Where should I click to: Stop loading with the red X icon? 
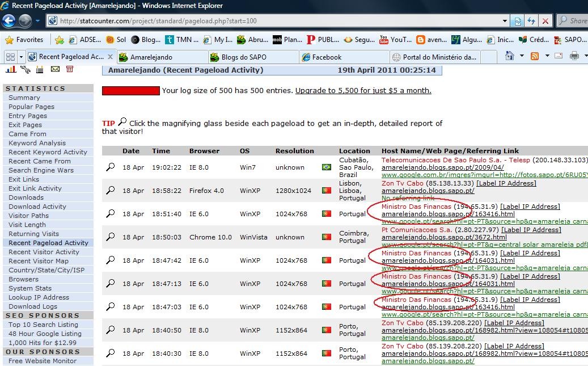coord(545,21)
